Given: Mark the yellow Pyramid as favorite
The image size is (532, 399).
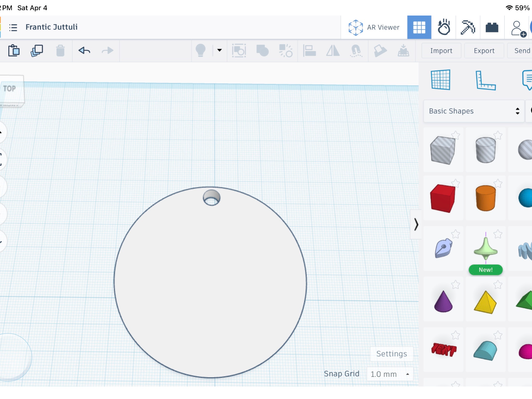Looking at the screenshot, I should (x=498, y=285).
